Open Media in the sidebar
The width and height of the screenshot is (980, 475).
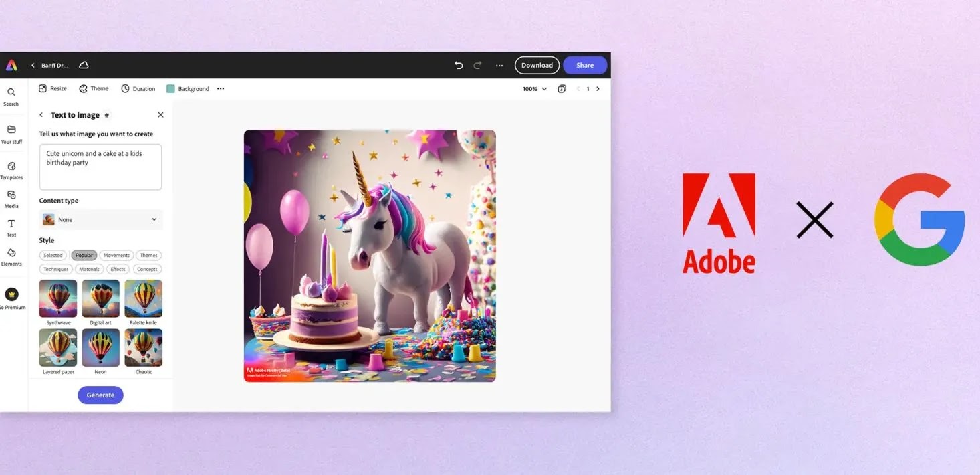11,199
